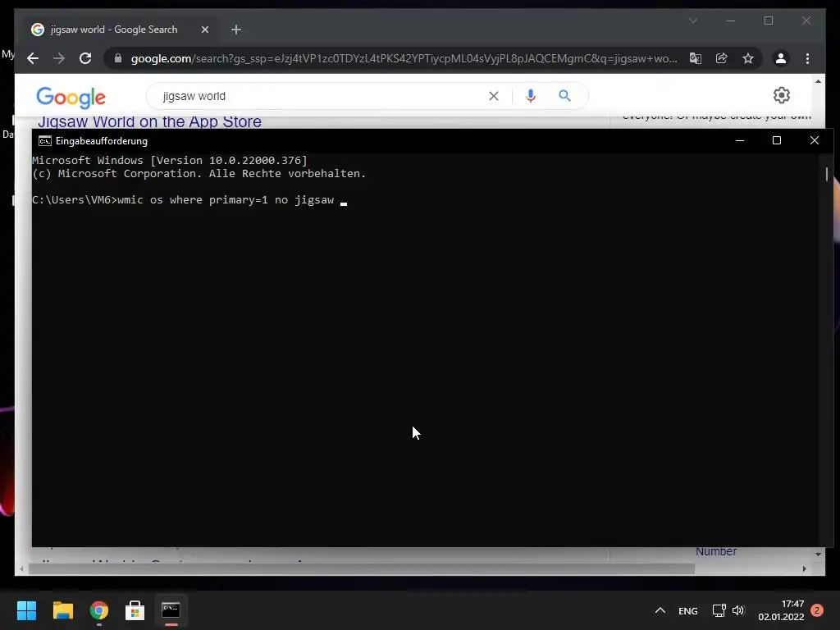This screenshot has width=840, height=630.
Task: Open the Number link in Google results
Action: pos(715,551)
